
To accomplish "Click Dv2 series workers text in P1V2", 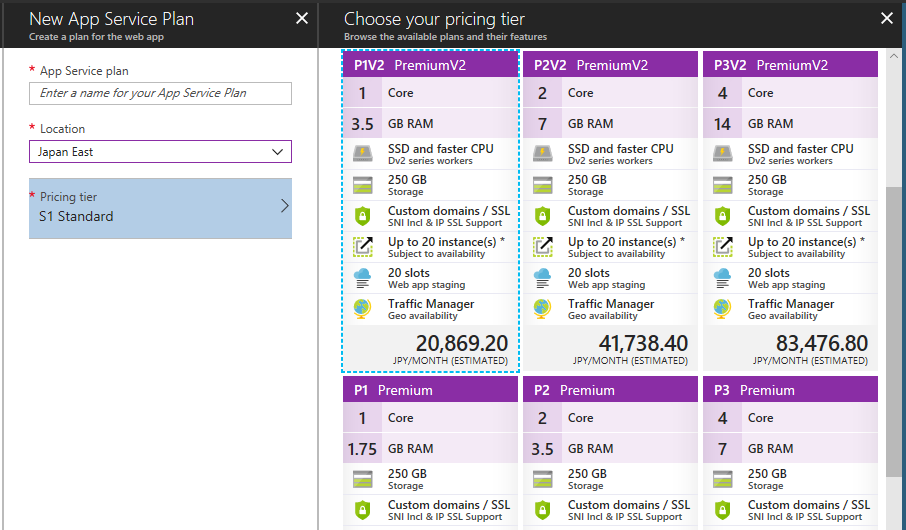I will tap(430, 161).
